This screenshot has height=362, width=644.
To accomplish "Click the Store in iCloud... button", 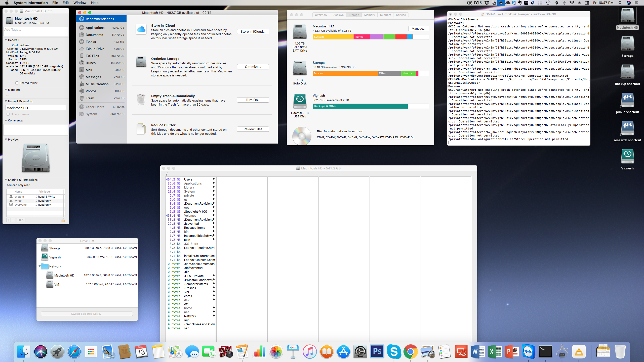I will click(x=253, y=31).
